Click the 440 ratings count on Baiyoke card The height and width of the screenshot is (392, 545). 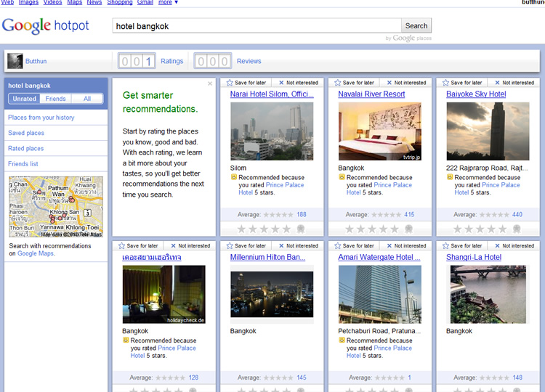coord(517,215)
